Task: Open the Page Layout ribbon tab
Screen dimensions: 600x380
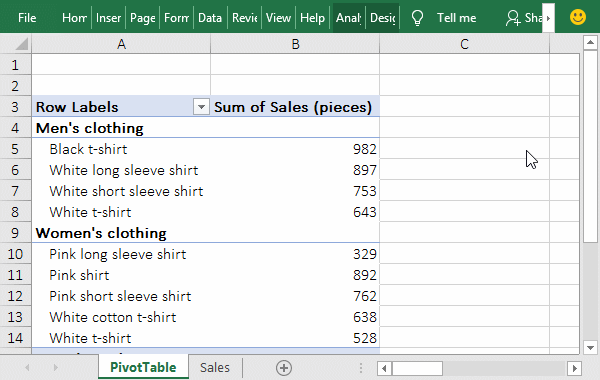Action: (142, 18)
